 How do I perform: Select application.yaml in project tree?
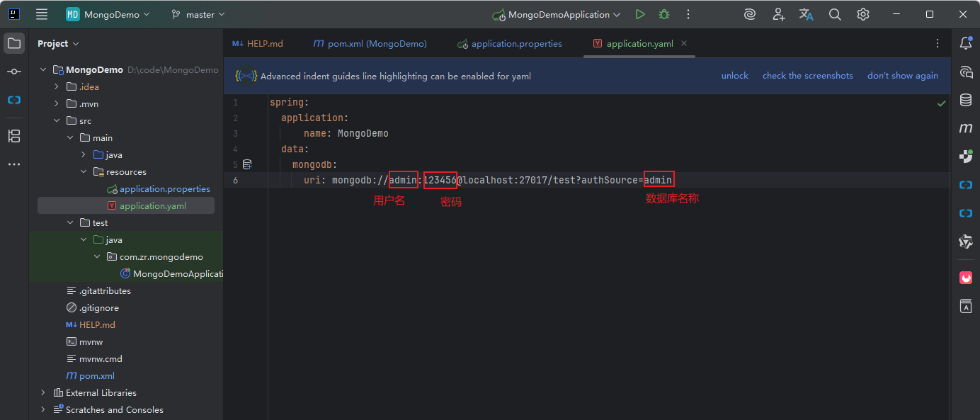pos(126,205)
